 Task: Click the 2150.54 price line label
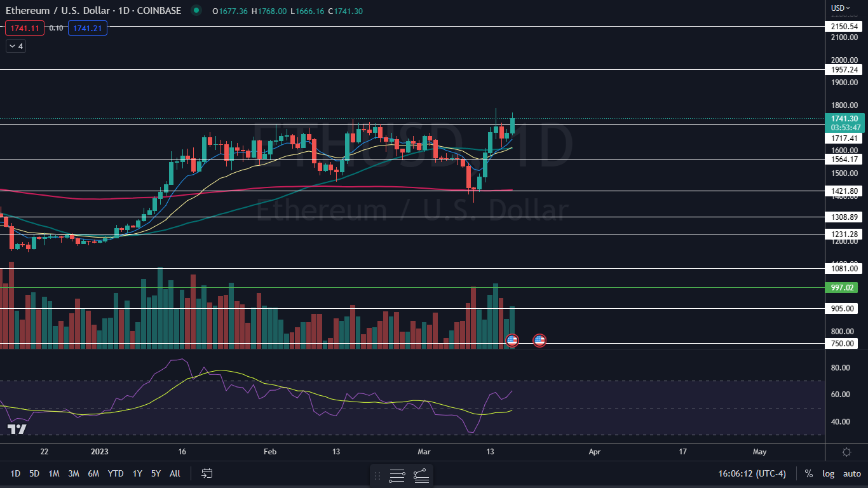[844, 27]
